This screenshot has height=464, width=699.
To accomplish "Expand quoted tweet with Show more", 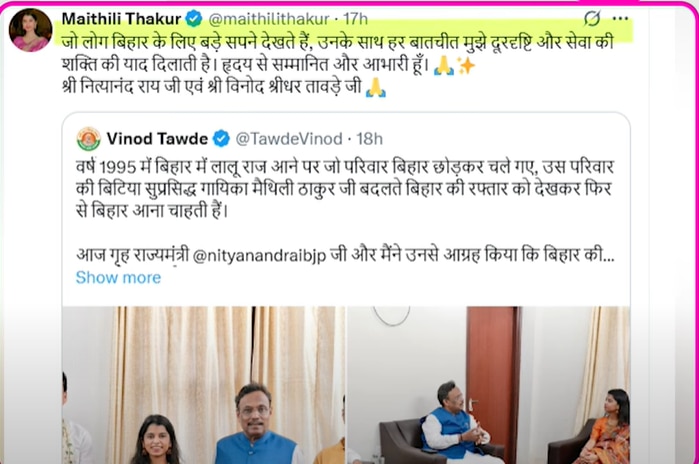I will (x=118, y=277).
